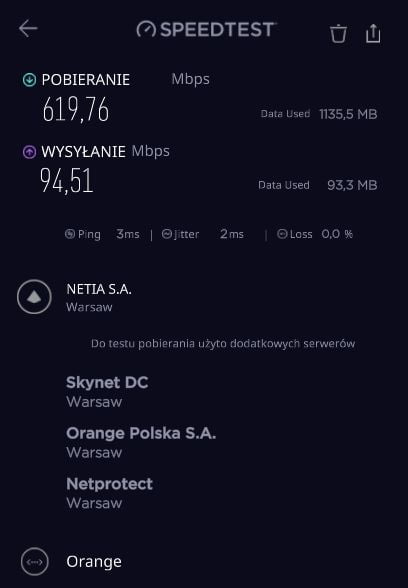This screenshot has height=588, width=408.
Task: Tap the Orange provider name
Action: click(94, 561)
